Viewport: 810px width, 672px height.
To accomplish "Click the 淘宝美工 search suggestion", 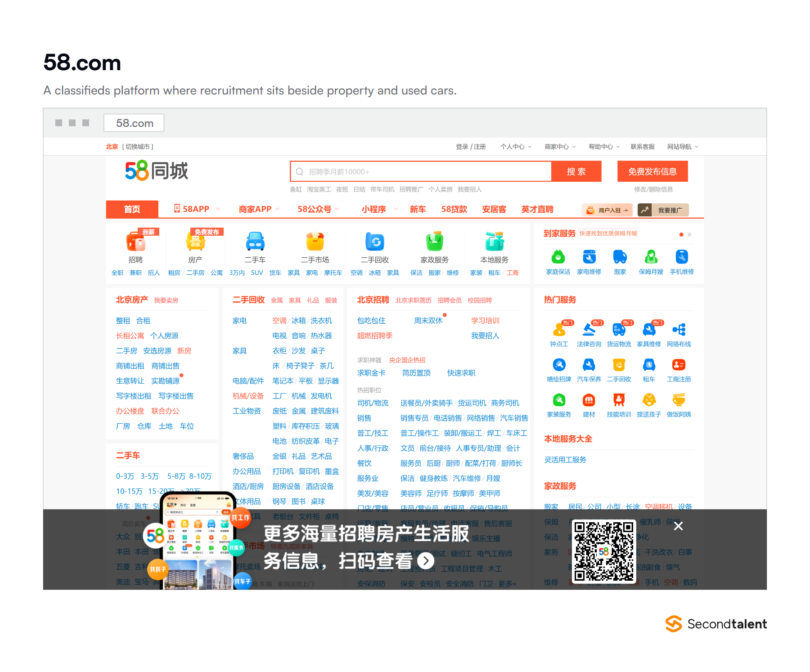I will click(x=319, y=189).
